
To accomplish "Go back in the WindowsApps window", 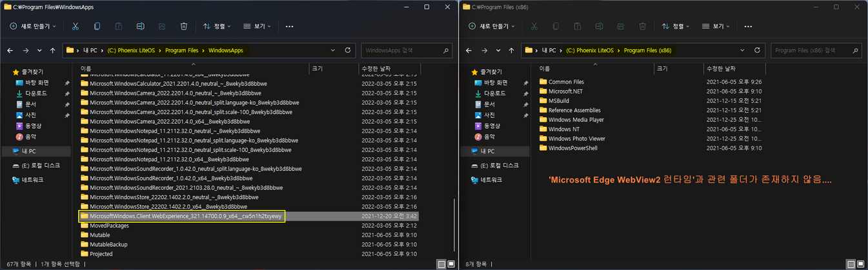I will (x=10, y=50).
